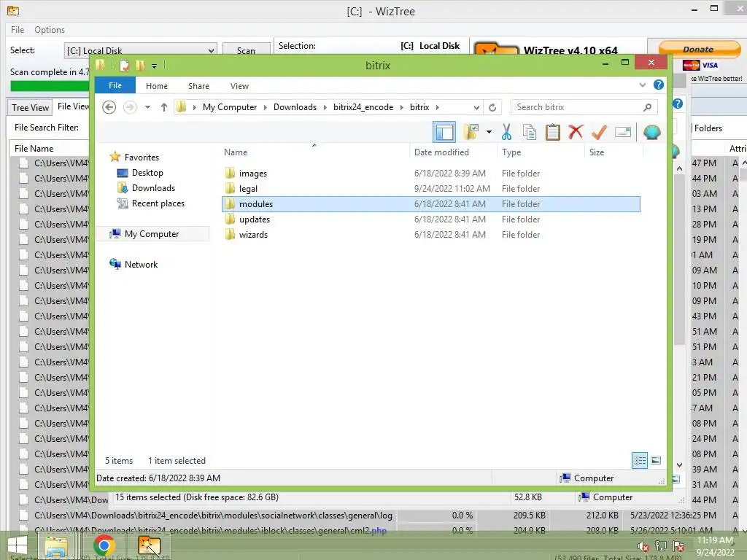
Task: Click the Explorer forward arrow
Action: [x=130, y=107]
